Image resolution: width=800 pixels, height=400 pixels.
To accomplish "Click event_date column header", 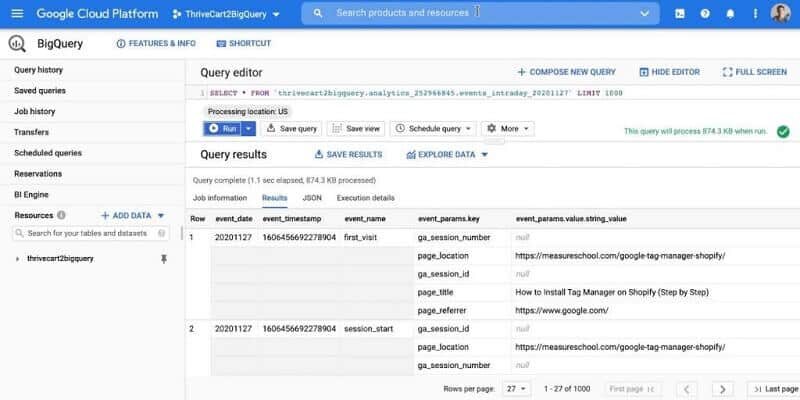I will click(x=234, y=219).
